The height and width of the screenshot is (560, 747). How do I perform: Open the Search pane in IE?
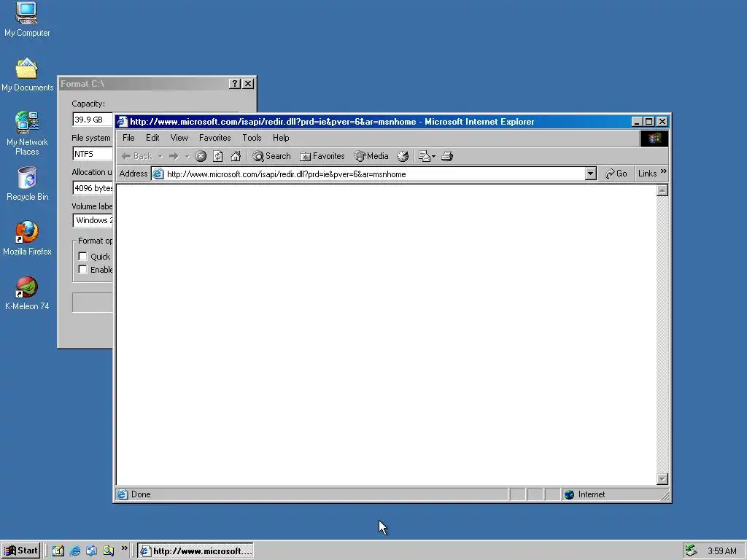tap(271, 156)
